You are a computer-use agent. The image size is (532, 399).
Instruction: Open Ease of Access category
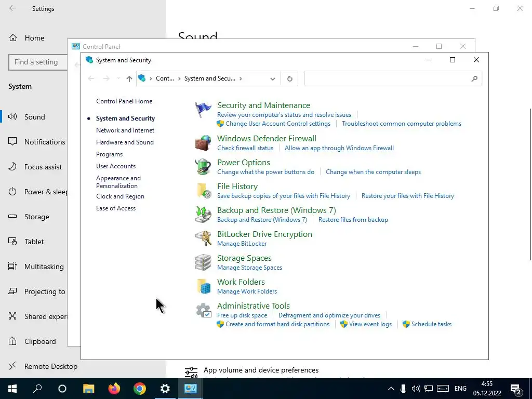(116, 208)
